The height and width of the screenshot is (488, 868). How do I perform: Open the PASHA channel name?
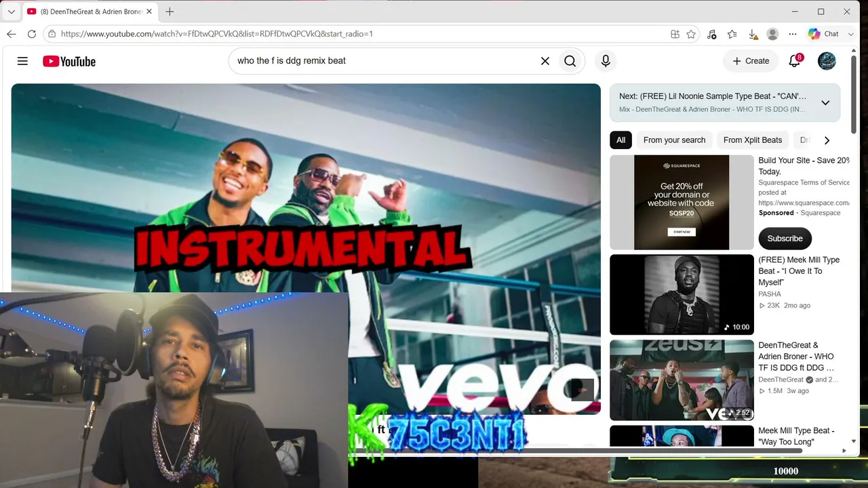pos(770,294)
